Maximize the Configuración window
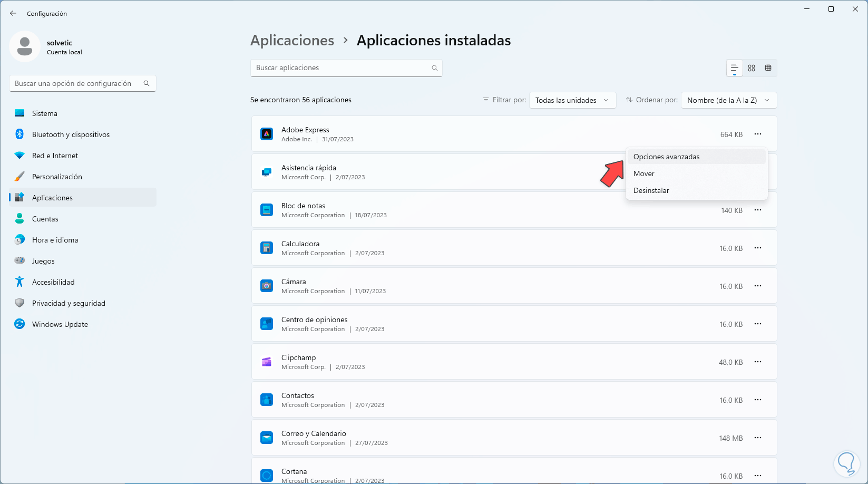Viewport: 868px width, 484px height. pyautogui.click(x=831, y=9)
